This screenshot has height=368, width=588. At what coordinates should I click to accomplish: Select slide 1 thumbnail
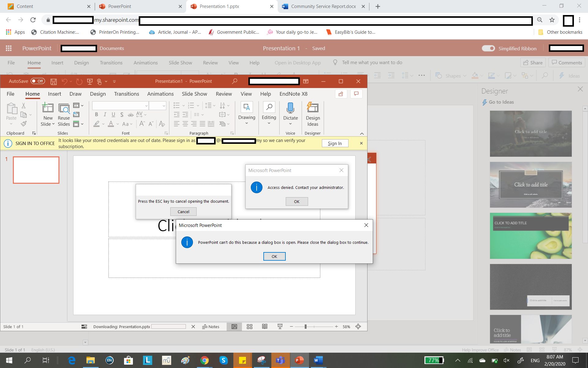coord(36,170)
